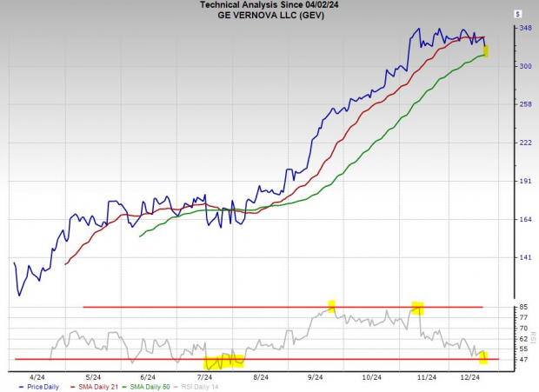Click the 85 value on RSI axis
This screenshot has height=392, width=539.
tap(499, 307)
